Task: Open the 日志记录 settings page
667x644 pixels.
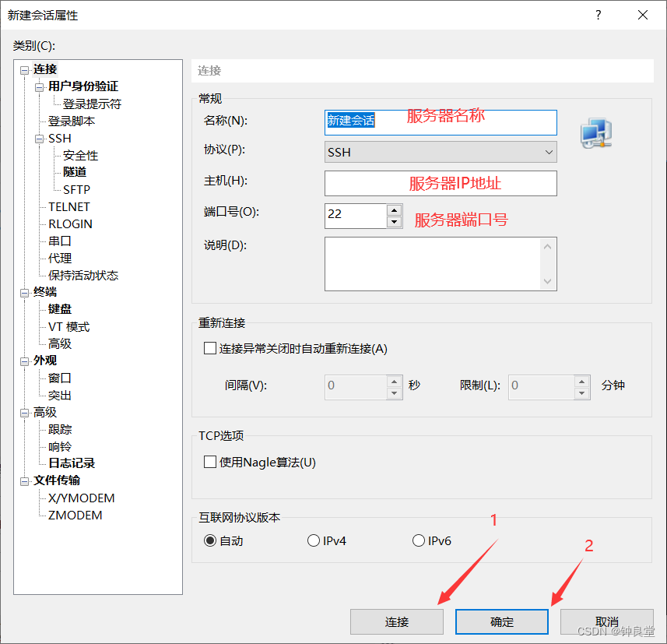Action: [73, 463]
